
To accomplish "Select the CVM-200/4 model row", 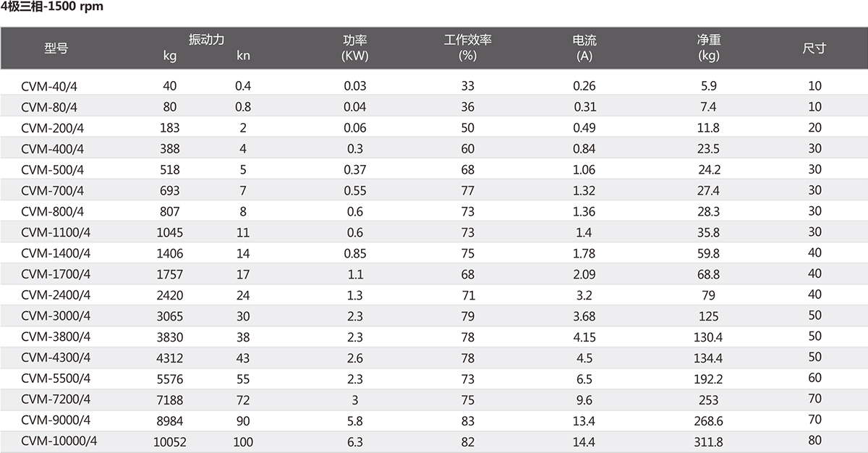I will (434, 127).
